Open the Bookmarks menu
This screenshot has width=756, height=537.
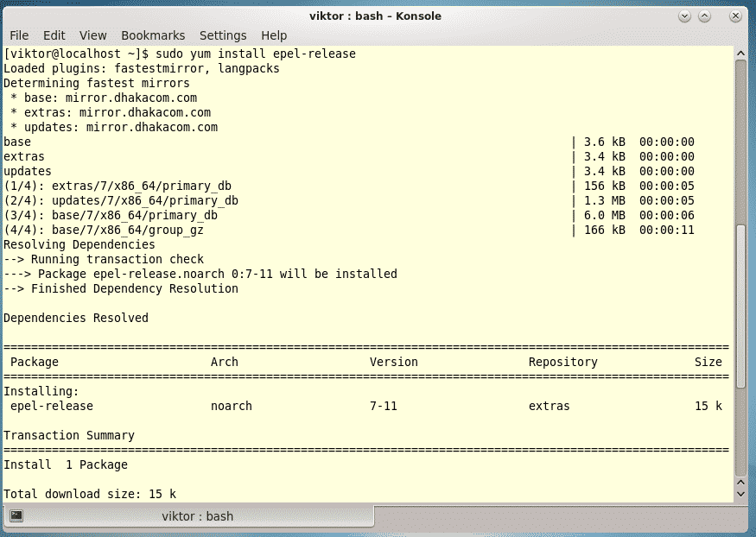[x=153, y=35]
